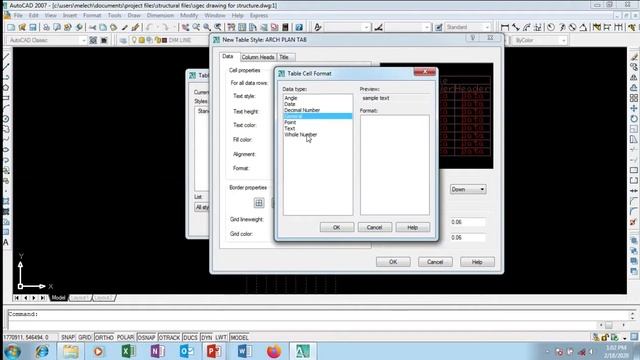Toggle GRID display in status bar
This screenshot has width=640, height=360.
[x=84, y=338]
